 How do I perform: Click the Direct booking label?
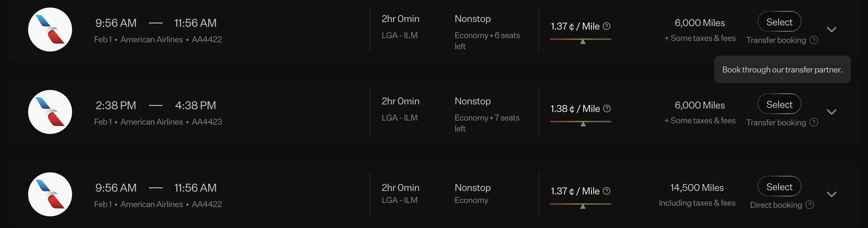(x=776, y=205)
